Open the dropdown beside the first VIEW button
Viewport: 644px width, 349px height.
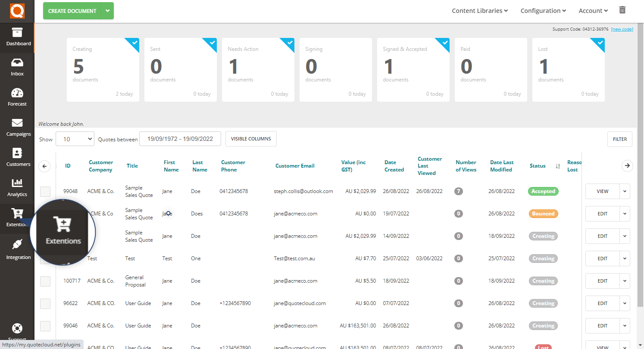(x=624, y=191)
